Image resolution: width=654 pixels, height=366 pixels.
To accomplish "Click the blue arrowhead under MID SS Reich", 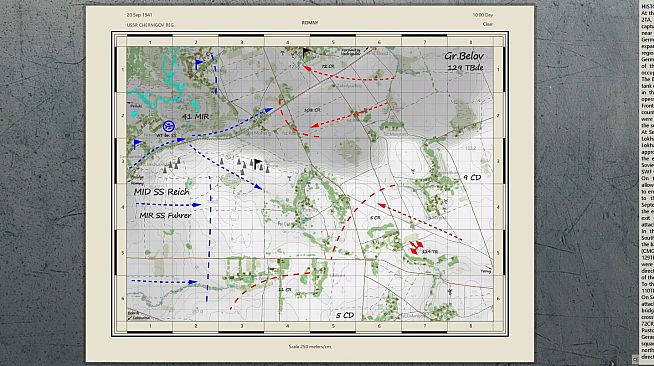I will click(x=196, y=205).
